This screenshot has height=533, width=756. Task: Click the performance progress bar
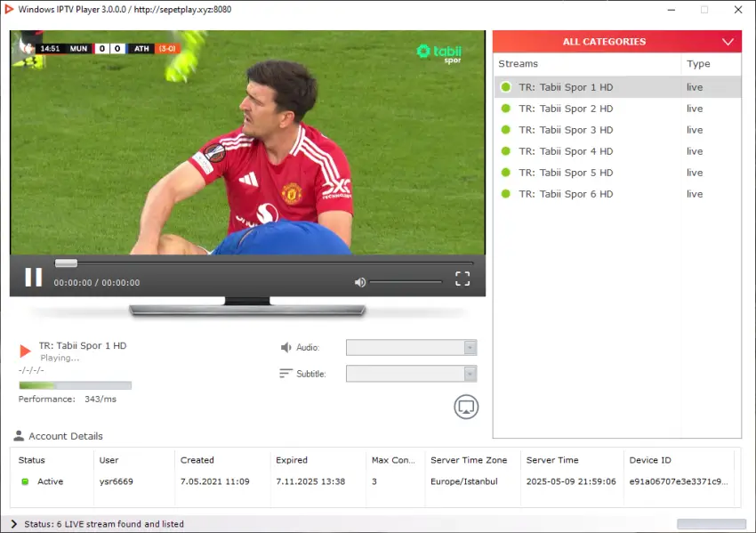pos(76,385)
